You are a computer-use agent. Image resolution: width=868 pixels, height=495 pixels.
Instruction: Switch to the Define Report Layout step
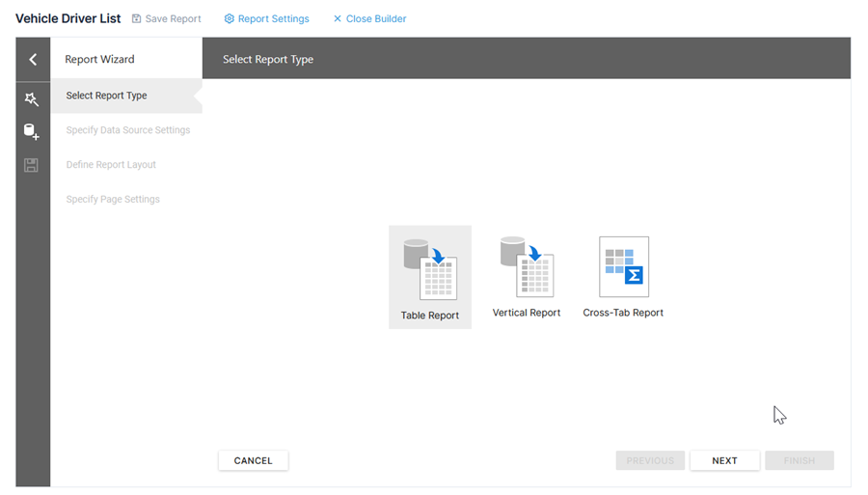click(x=111, y=165)
